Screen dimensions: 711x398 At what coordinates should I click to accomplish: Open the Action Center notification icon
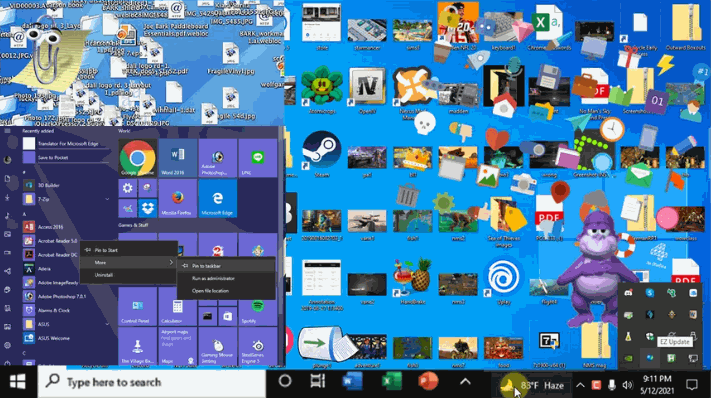tap(692, 385)
